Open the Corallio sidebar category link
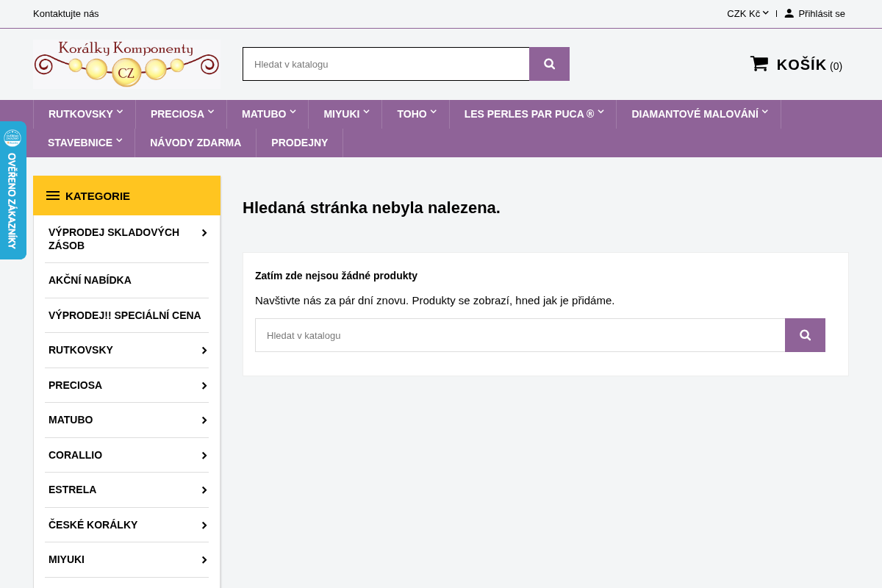 [75, 455]
